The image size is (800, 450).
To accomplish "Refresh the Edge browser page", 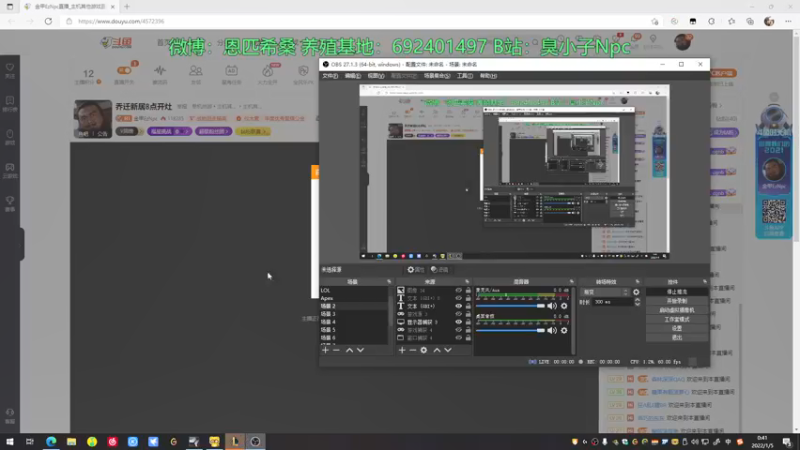I will click(x=48, y=21).
